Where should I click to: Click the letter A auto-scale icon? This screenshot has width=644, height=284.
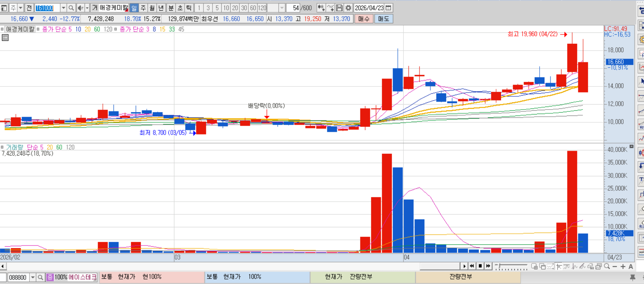631,267
